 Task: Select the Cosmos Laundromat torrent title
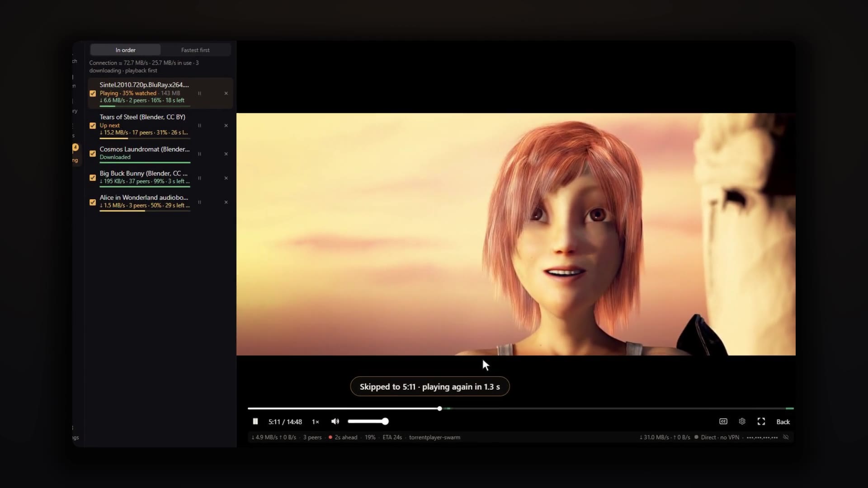pos(145,149)
